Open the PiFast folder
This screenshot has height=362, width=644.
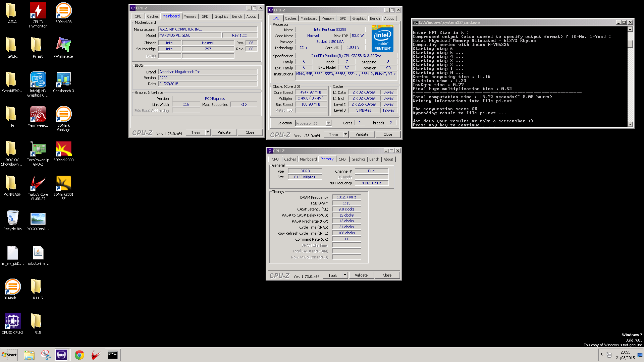pyautogui.click(x=38, y=48)
